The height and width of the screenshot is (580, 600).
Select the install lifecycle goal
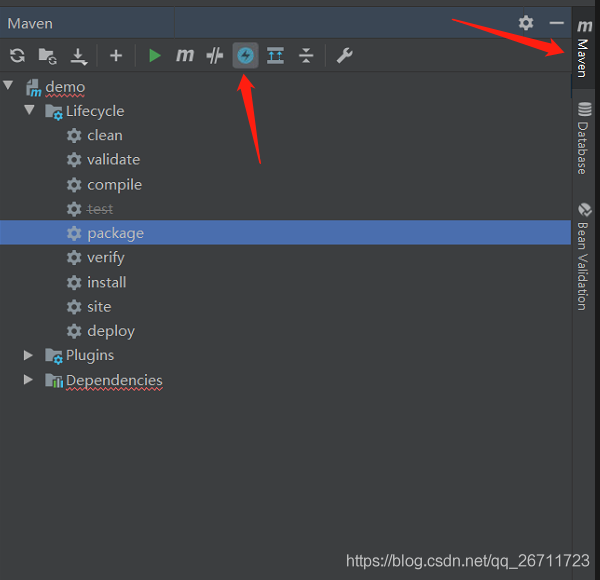point(285,282)
